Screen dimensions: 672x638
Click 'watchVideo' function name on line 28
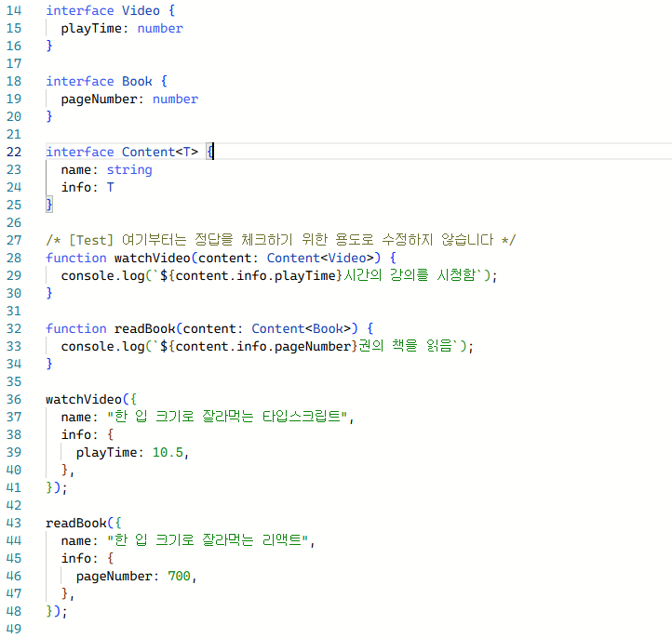[x=152, y=258]
